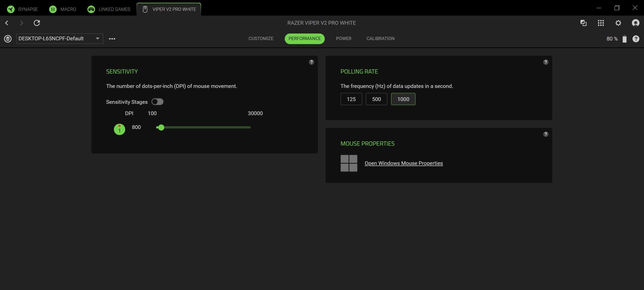
Task: Set polling rate to 1000
Action: coord(403,99)
